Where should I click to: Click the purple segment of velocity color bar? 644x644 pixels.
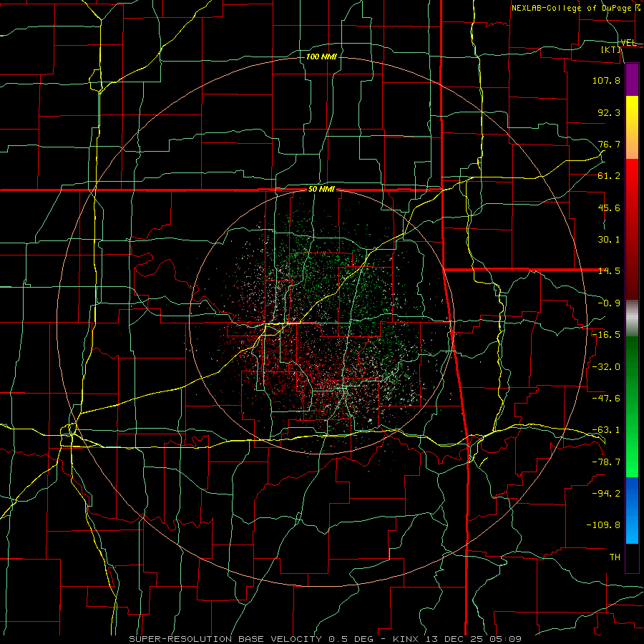click(x=632, y=80)
